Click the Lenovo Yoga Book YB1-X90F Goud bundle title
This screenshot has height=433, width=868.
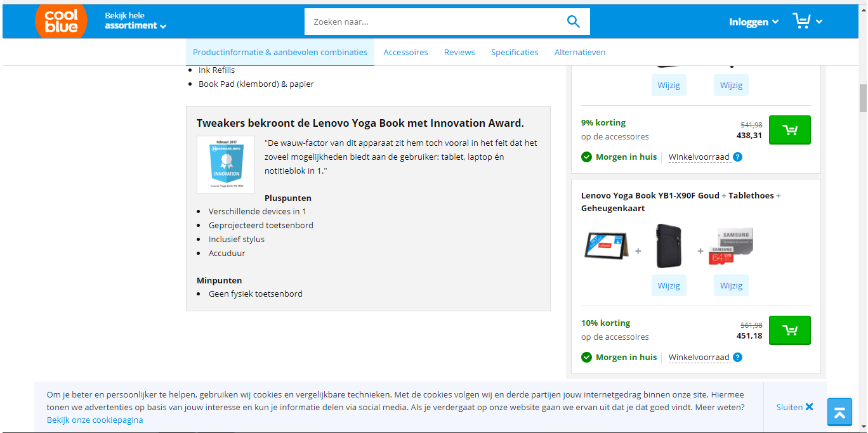(681, 202)
